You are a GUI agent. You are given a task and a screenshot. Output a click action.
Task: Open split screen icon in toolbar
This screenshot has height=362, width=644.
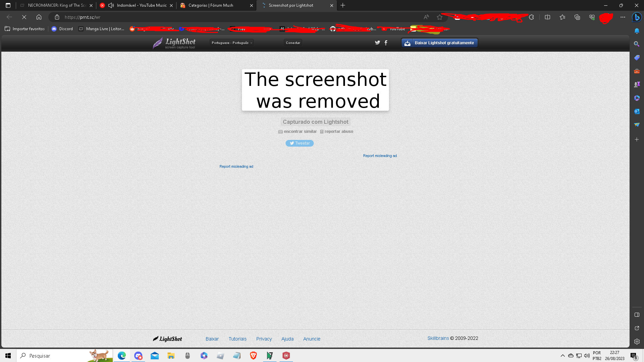pos(547,17)
